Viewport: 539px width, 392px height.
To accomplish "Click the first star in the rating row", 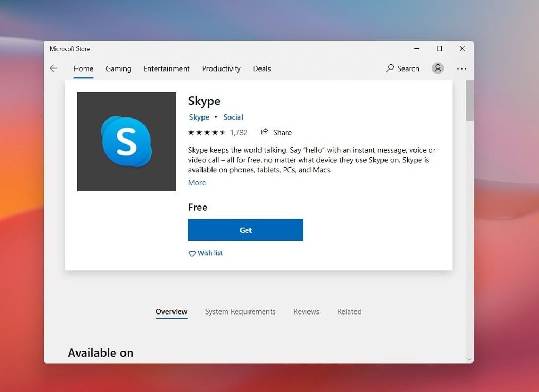I will coord(192,132).
